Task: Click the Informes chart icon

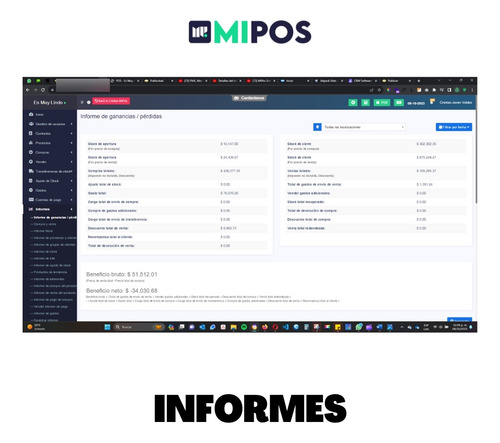Action: 31,209
